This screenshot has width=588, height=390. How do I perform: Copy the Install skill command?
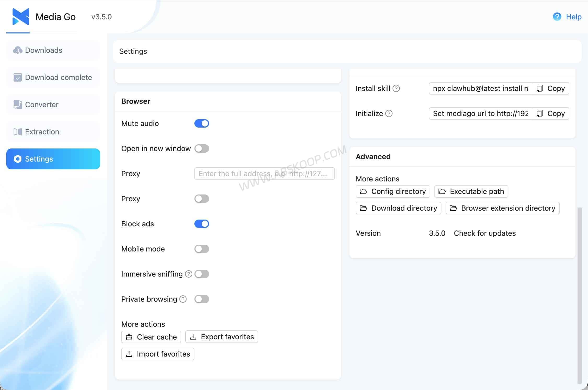pos(551,88)
